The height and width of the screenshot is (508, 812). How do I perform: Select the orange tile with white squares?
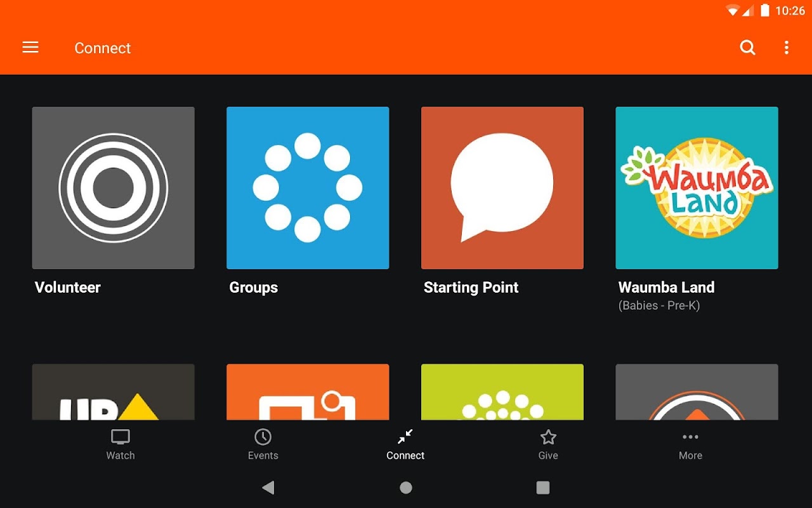(x=308, y=392)
